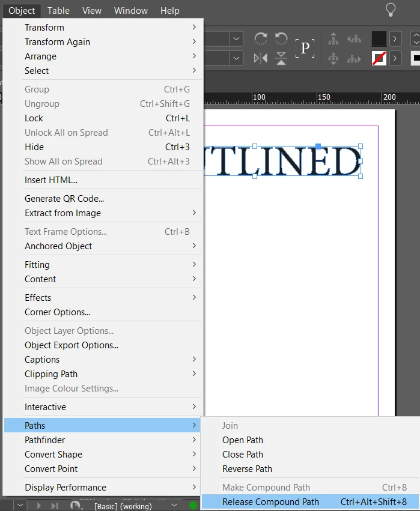Open the Arrange submenu
This screenshot has height=511, width=420.
[x=103, y=56]
